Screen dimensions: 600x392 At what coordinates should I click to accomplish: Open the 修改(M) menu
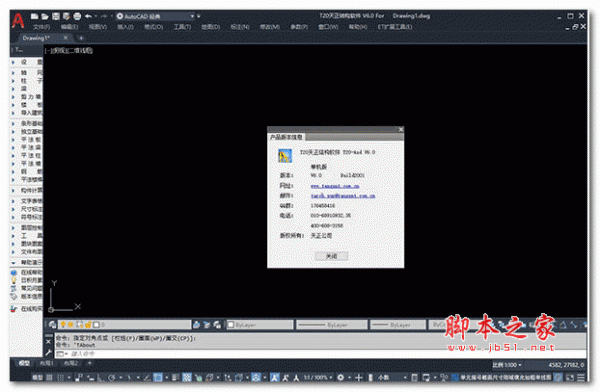pyautogui.click(x=270, y=27)
